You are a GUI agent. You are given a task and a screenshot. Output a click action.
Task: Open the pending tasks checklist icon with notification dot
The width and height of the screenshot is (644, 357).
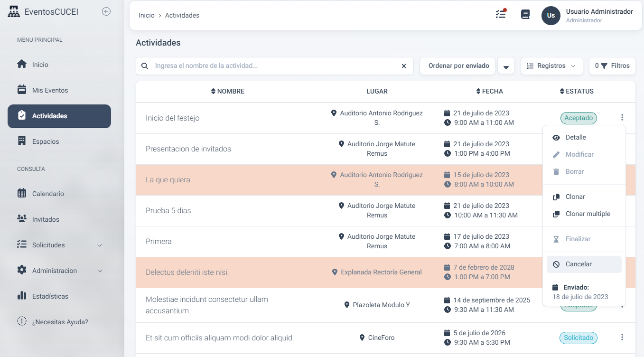pos(500,15)
